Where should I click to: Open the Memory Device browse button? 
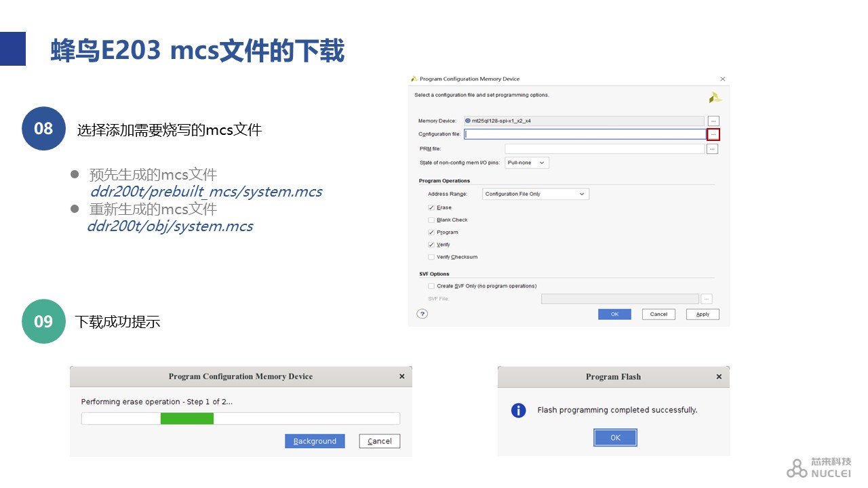coord(713,121)
